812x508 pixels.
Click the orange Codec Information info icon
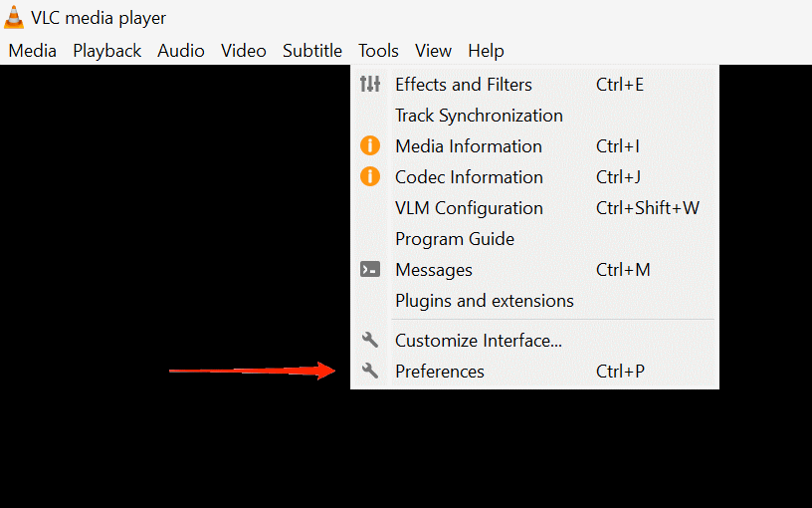point(370,177)
